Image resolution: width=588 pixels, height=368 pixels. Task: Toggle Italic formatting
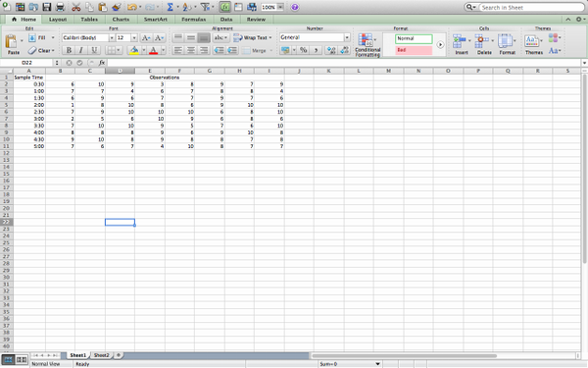point(81,50)
